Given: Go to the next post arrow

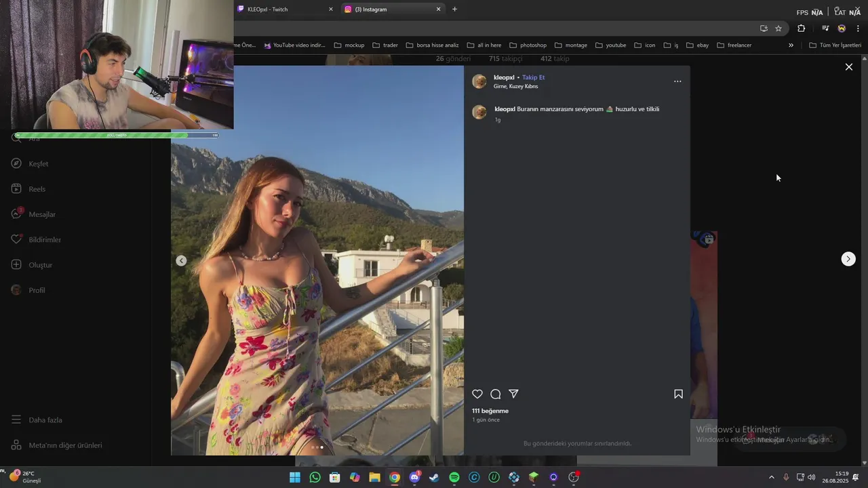Looking at the screenshot, I should 848,259.
